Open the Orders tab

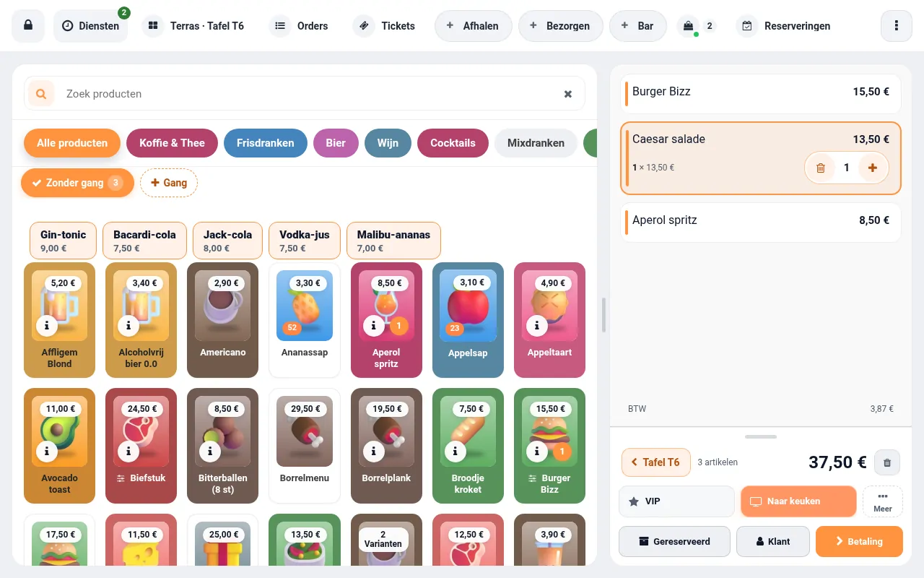(300, 26)
